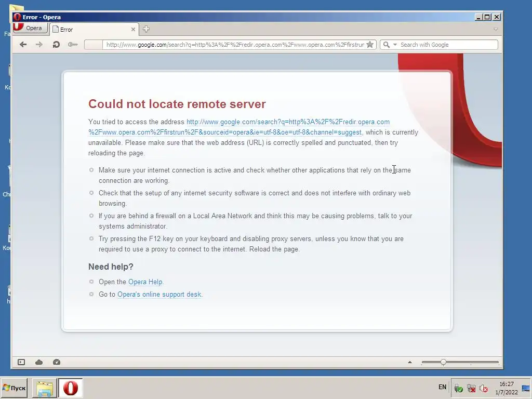Open Opera's online support desk link

click(x=159, y=295)
